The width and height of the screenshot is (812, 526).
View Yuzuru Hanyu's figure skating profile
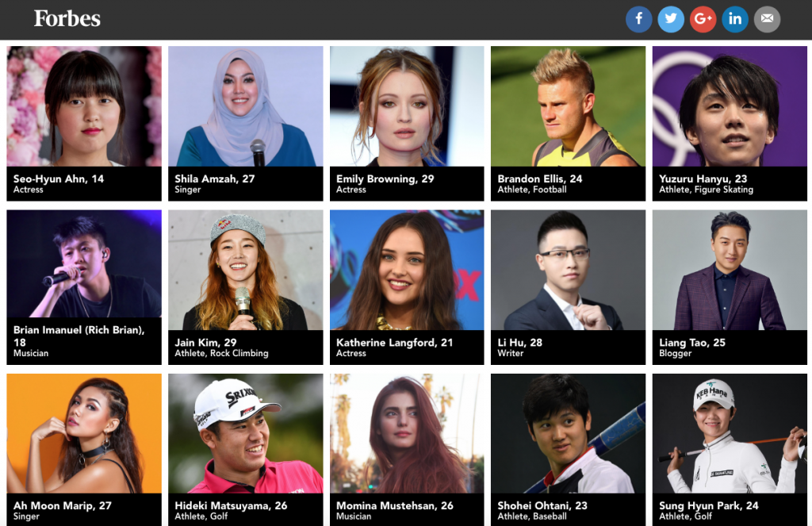[x=730, y=123]
